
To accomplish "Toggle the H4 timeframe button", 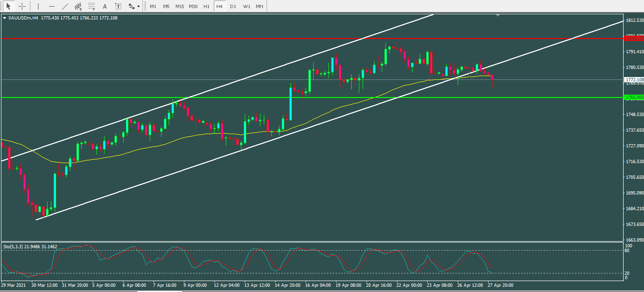I will point(219,7).
